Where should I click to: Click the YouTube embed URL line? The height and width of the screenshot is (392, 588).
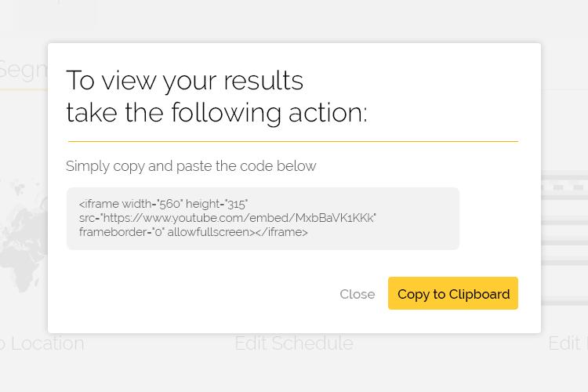click(x=227, y=218)
